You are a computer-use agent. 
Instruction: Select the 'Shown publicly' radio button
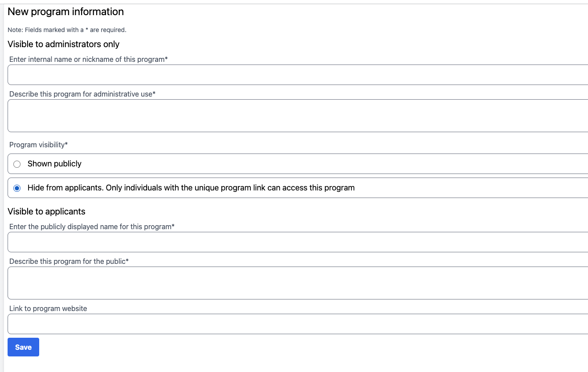(x=17, y=164)
